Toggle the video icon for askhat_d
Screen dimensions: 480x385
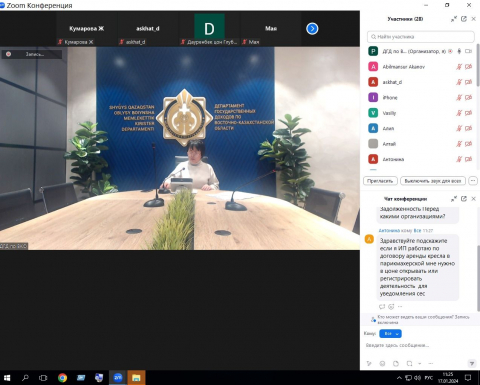tap(468, 82)
